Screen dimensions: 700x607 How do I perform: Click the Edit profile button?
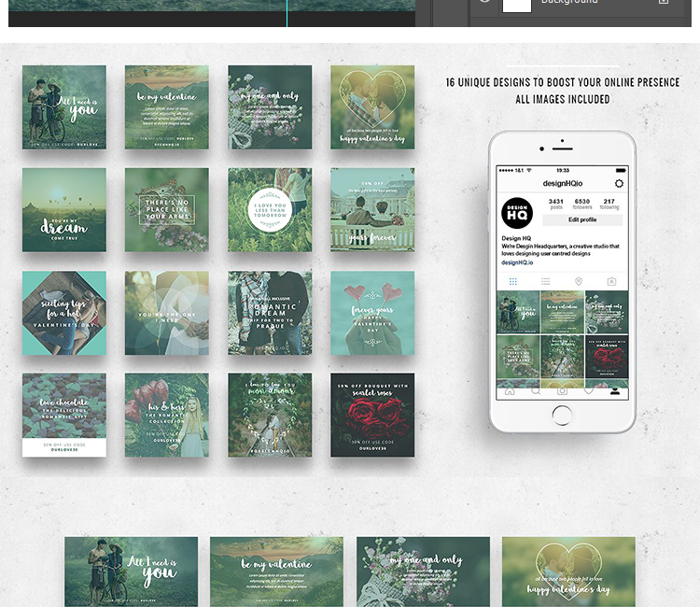(x=582, y=219)
